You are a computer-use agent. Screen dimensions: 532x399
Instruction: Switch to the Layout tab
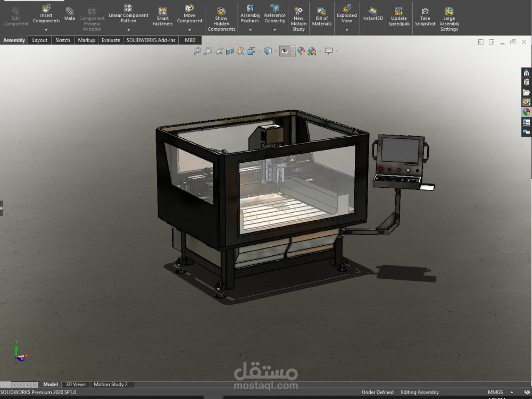point(40,40)
